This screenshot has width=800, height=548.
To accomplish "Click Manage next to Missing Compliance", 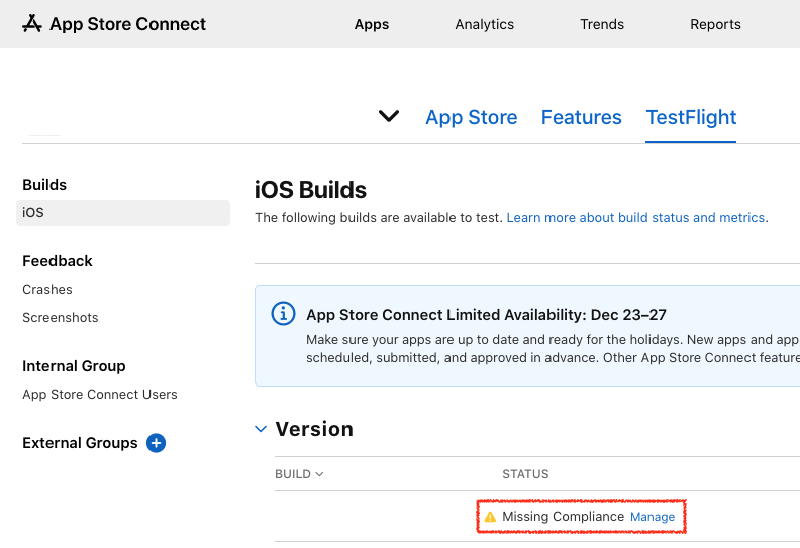I will coord(652,517).
